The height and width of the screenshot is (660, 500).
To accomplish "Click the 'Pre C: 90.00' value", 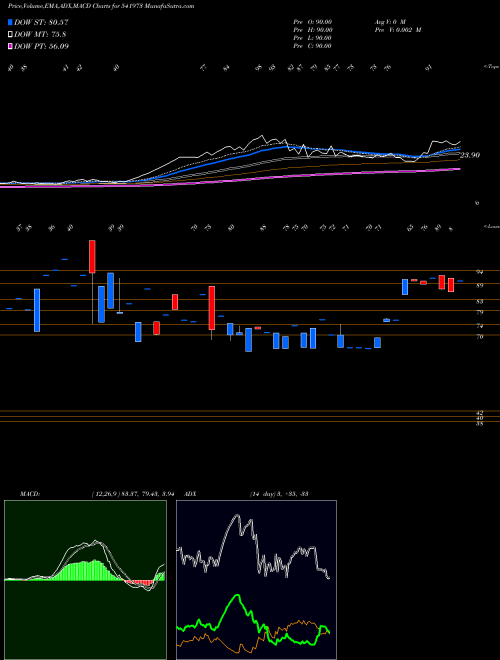I will (x=313, y=46).
